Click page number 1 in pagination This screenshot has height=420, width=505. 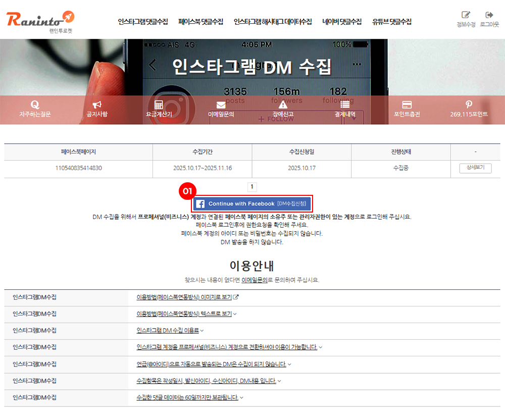[x=252, y=187]
